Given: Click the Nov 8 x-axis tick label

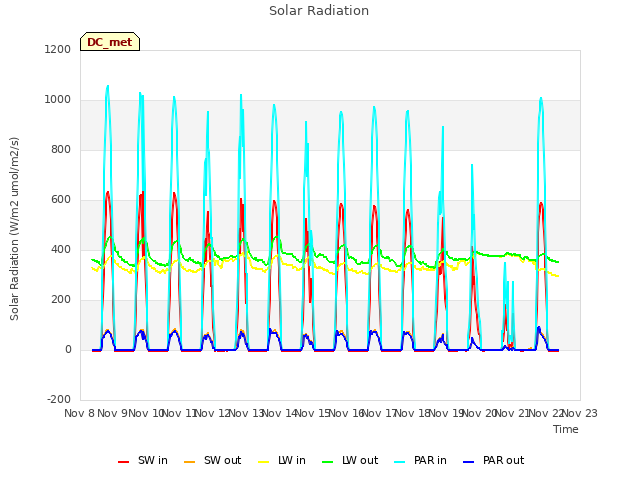Looking at the screenshot, I should (x=79, y=413).
